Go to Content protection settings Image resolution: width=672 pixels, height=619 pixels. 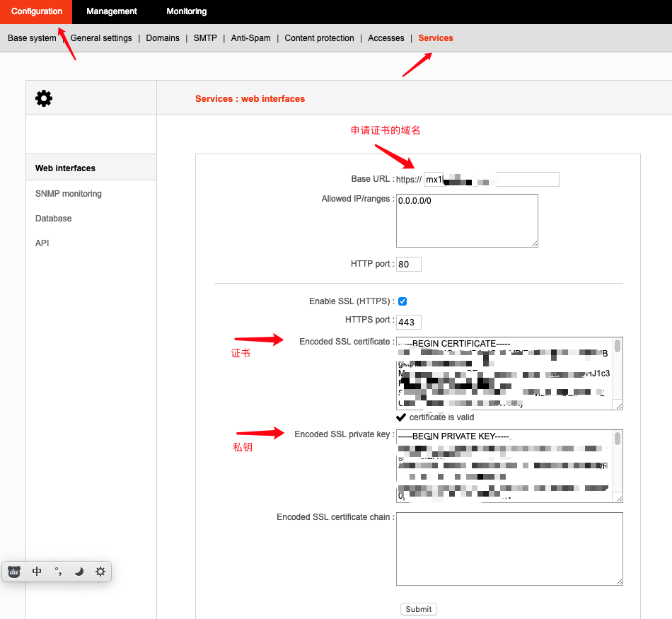[x=319, y=38]
